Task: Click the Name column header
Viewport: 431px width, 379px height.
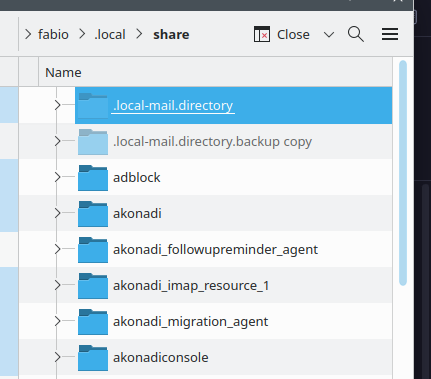Action: pyautogui.click(x=215, y=72)
